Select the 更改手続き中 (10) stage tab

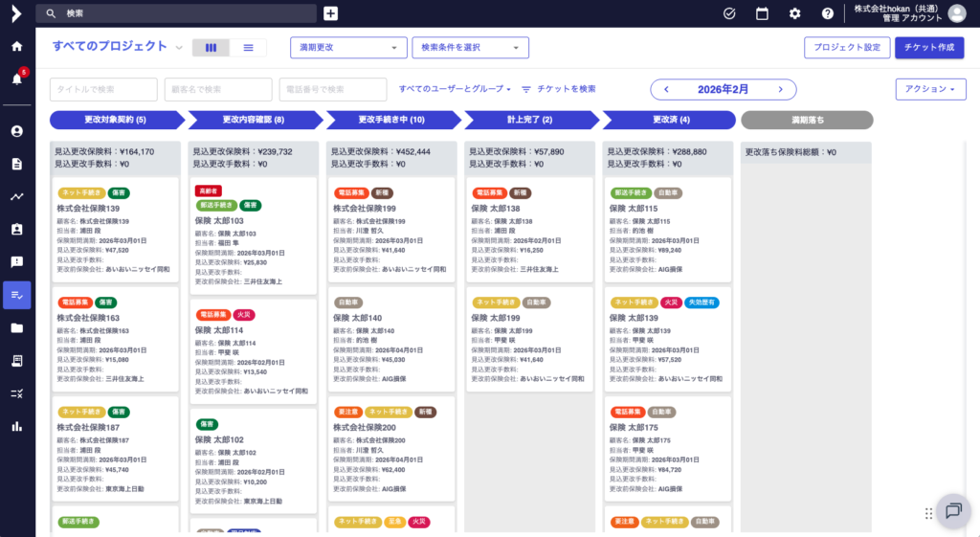tap(390, 120)
